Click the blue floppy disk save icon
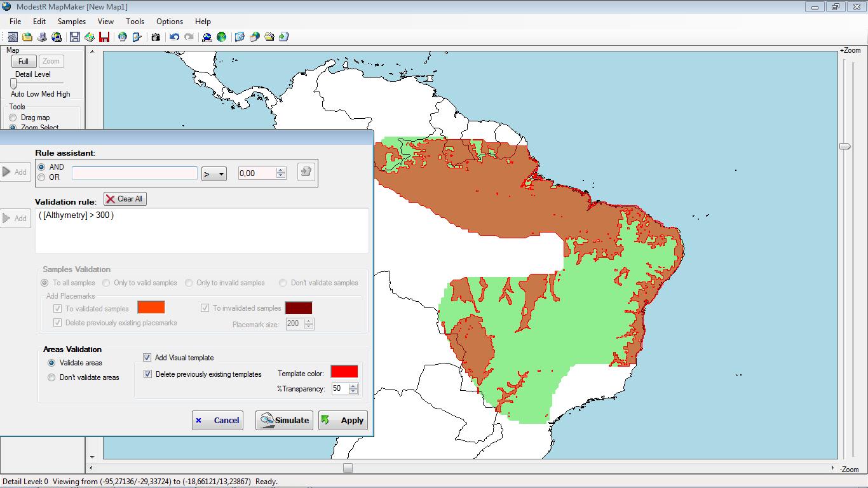This screenshot has width=868, height=488. click(75, 37)
